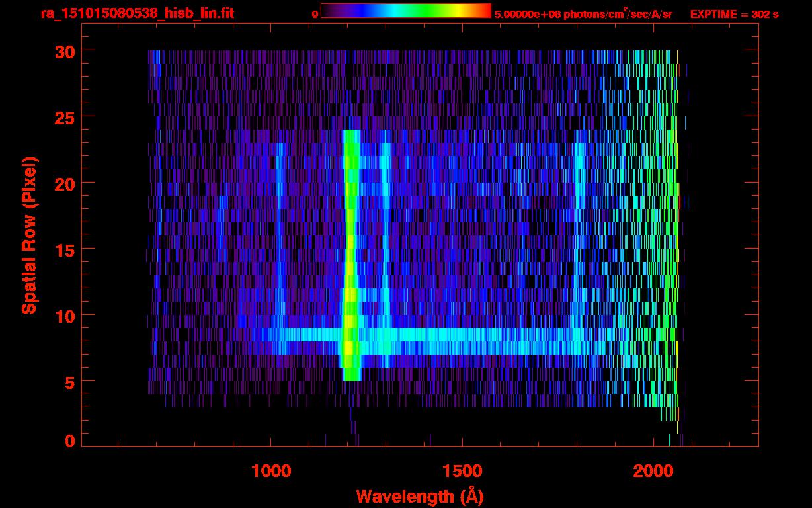Click the colorbar minimum label 0
812x508 pixels.
tap(315, 14)
